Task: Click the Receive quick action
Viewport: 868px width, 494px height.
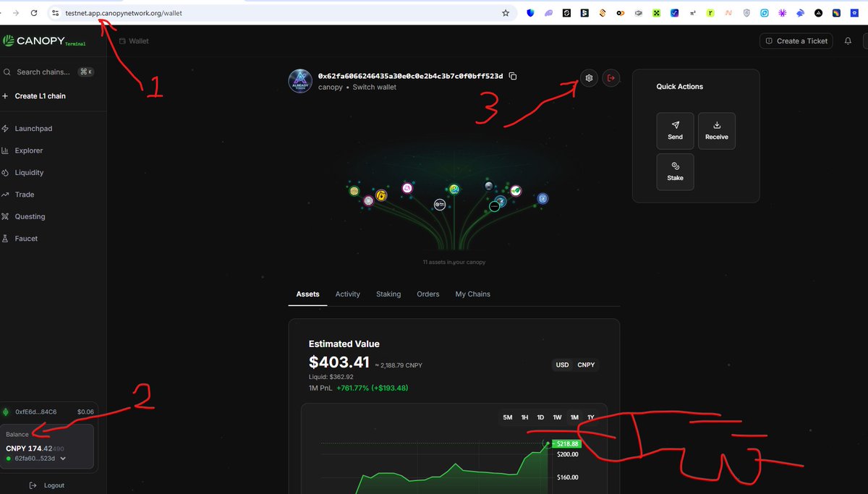Action: tap(716, 130)
